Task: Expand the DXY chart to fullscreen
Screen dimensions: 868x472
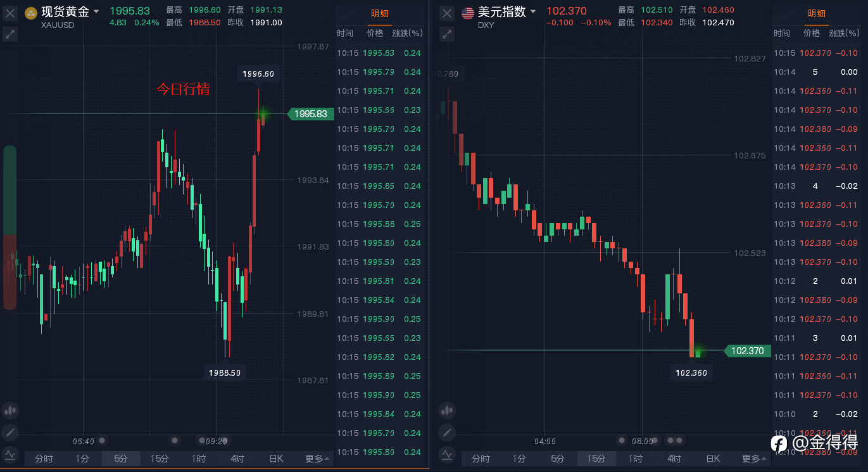Action: (447, 34)
